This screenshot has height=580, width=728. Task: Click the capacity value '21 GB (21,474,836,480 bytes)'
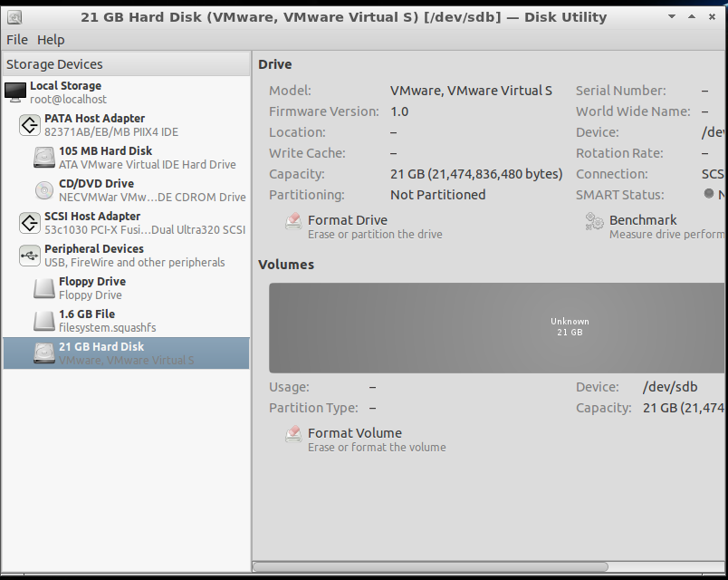(x=476, y=174)
